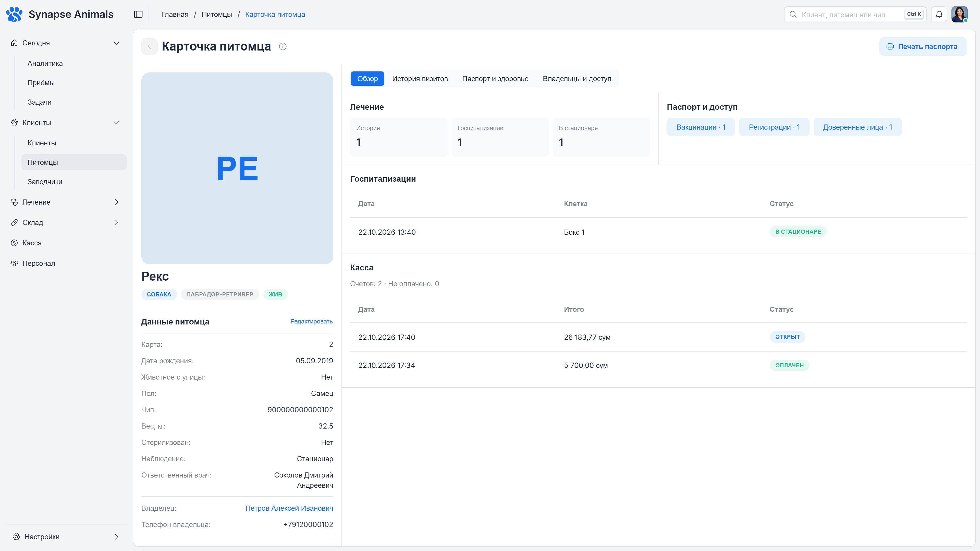Switch to Паспорт и здоровье tab

pyautogui.click(x=495, y=79)
